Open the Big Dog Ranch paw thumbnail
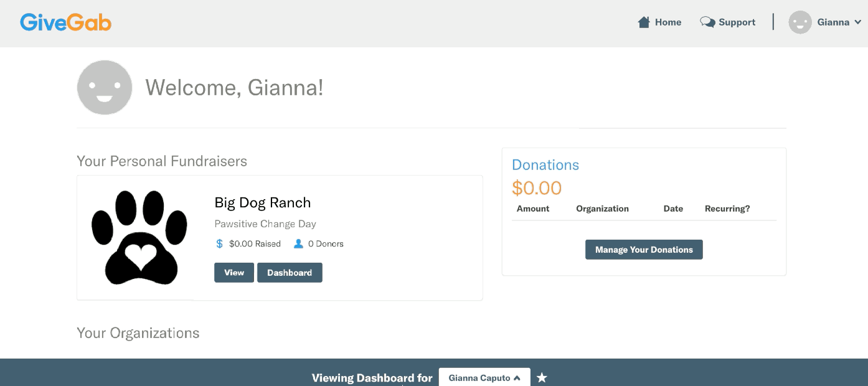Image resolution: width=868 pixels, height=386 pixels. 139,237
